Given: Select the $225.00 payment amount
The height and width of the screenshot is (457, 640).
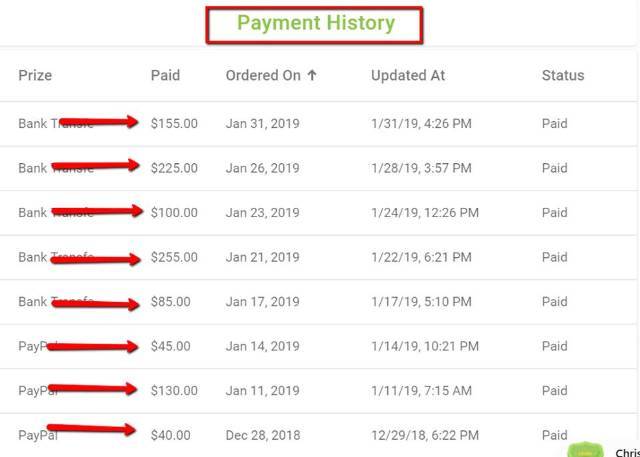Looking at the screenshot, I should [x=174, y=168].
